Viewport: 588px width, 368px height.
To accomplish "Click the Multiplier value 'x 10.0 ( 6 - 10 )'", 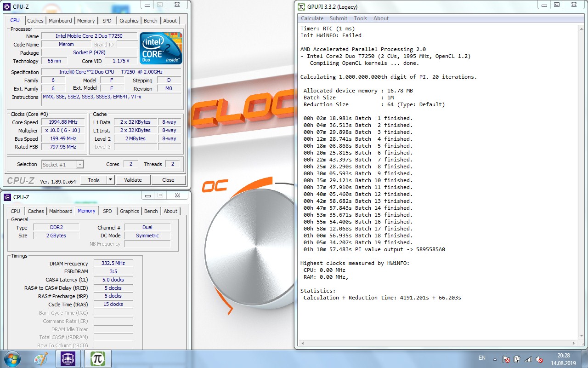I will [63, 131].
